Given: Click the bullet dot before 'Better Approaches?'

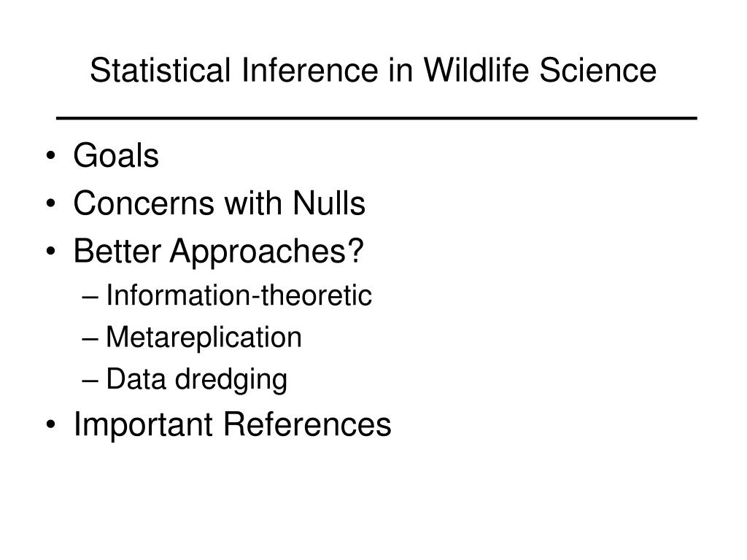Looking at the screenshot, I should (51, 251).
